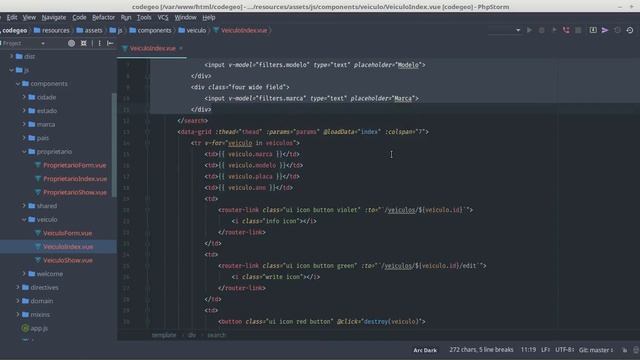Open ProprietarioIndex.vue in the tree

(x=75, y=179)
